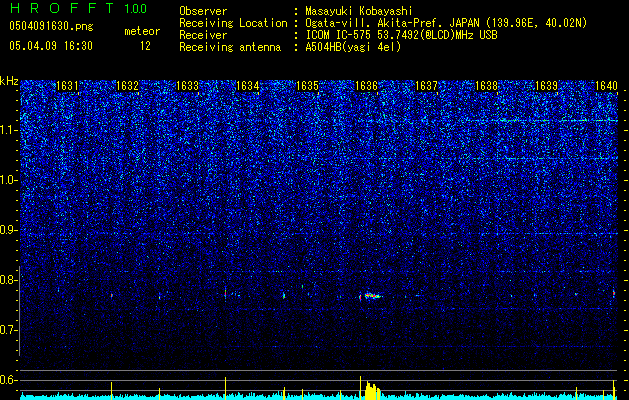Viewport: 629px width, 400px height.
Task: Click the 1639 time label
Action: pos(546,86)
